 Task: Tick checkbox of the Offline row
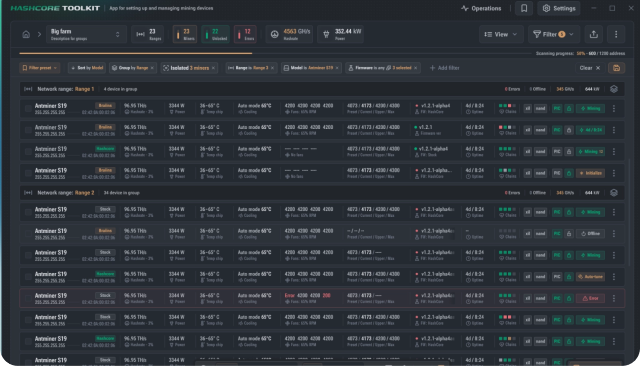pos(28,234)
